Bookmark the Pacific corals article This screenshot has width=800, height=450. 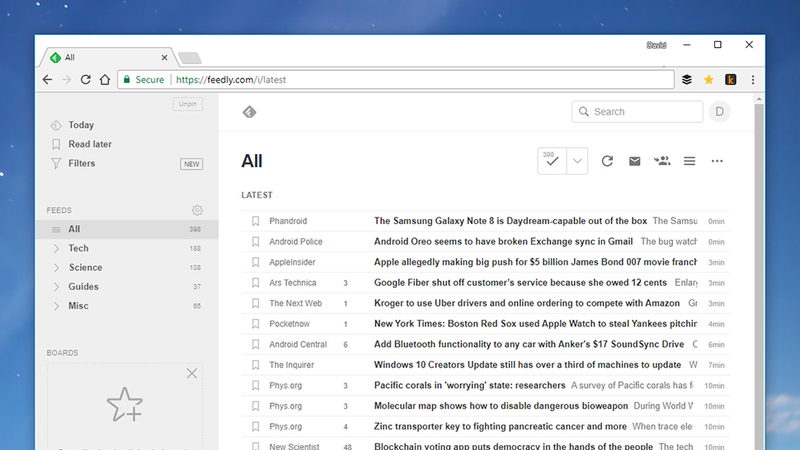click(256, 385)
